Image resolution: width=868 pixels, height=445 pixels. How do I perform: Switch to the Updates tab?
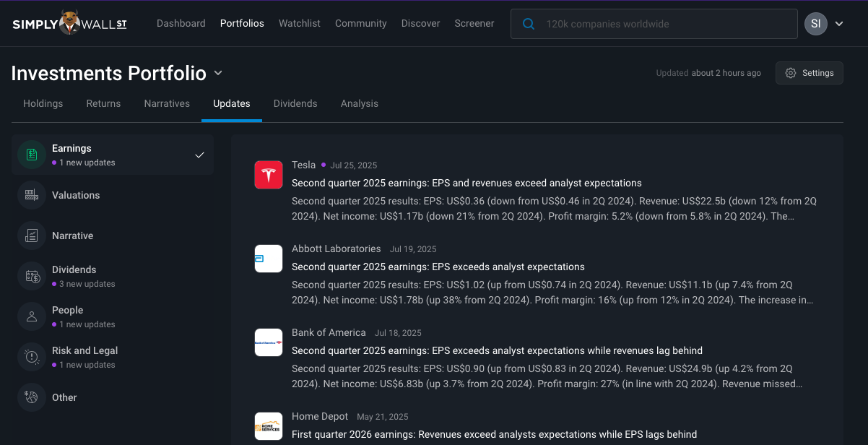click(x=232, y=103)
